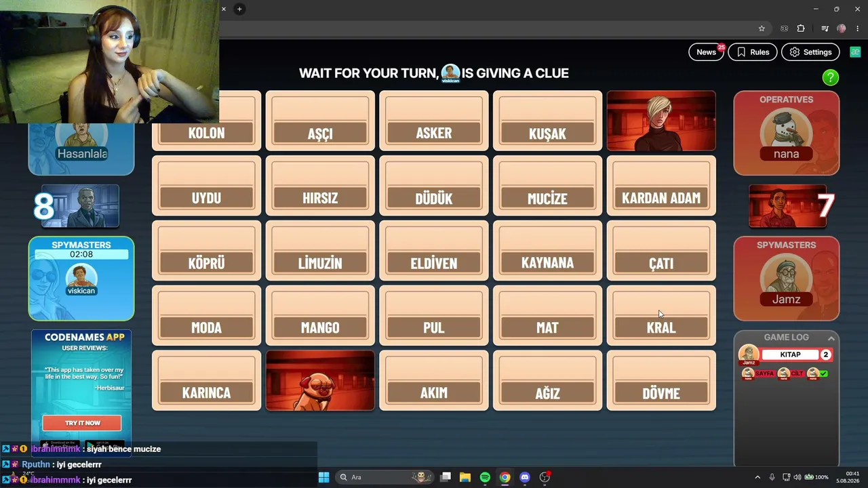Viewport: 868px width, 488px height.
Task: Select the AĞIZ word card
Action: pyautogui.click(x=547, y=381)
